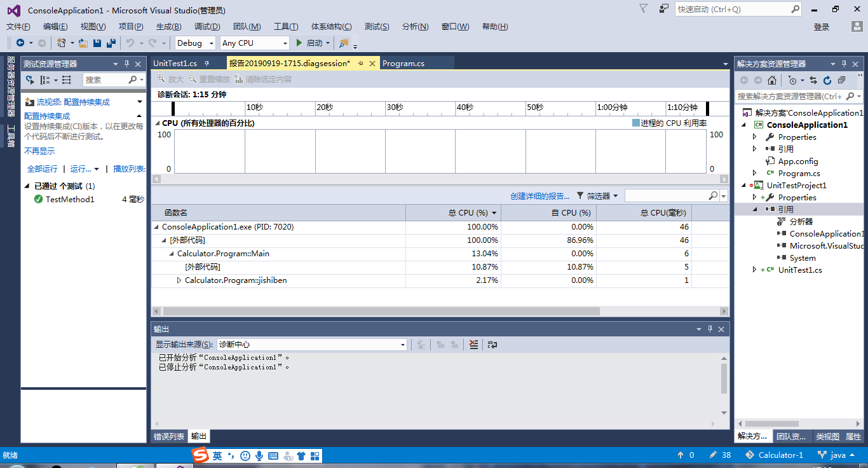Click the feedback icon beside Quick Launch
The image size is (868, 468).
pos(664,9)
